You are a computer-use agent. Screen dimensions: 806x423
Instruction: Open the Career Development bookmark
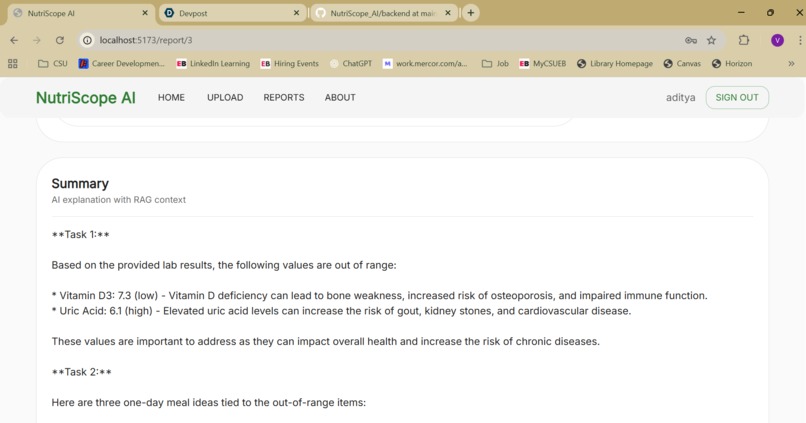[121, 64]
